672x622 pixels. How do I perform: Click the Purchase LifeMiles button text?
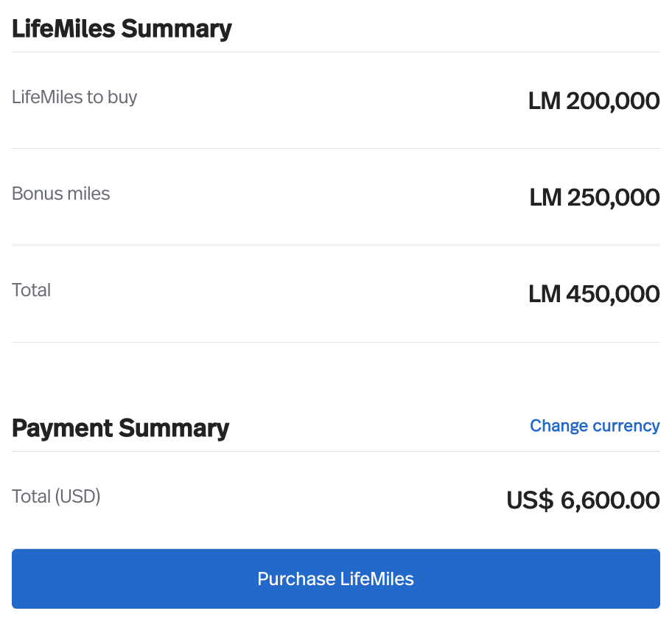tap(335, 579)
